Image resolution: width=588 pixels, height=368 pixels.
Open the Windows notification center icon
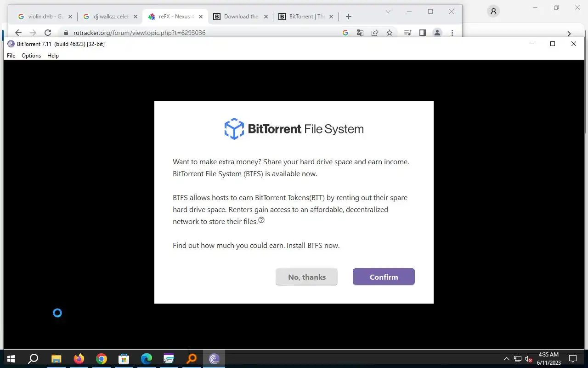coord(573,359)
